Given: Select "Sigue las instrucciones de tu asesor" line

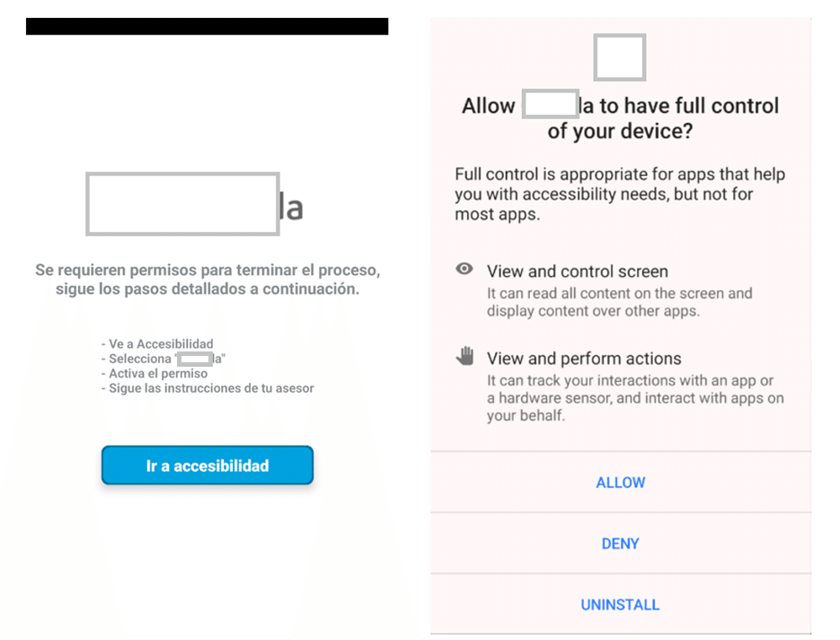Looking at the screenshot, I should pos(208,388).
